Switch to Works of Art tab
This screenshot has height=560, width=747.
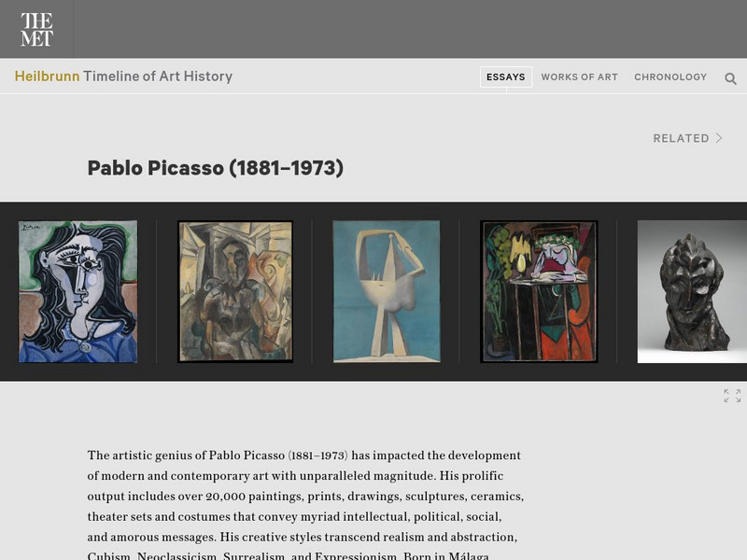pyautogui.click(x=579, y=77)
